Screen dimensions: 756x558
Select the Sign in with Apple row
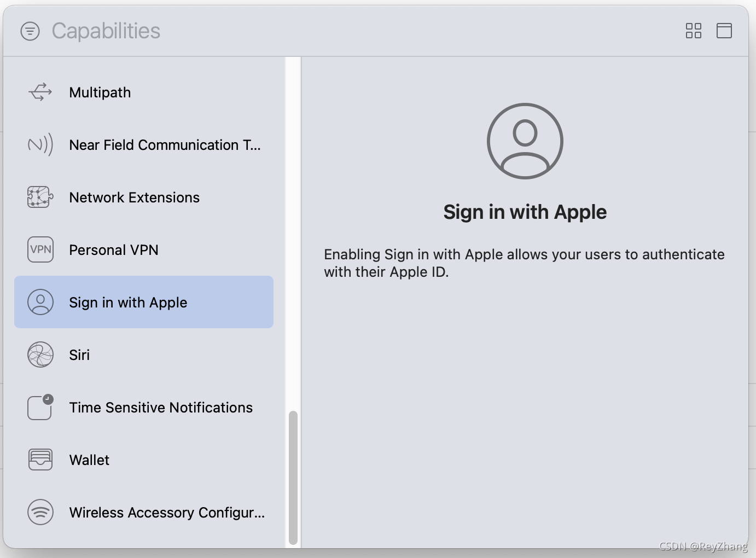coord(144,302)
